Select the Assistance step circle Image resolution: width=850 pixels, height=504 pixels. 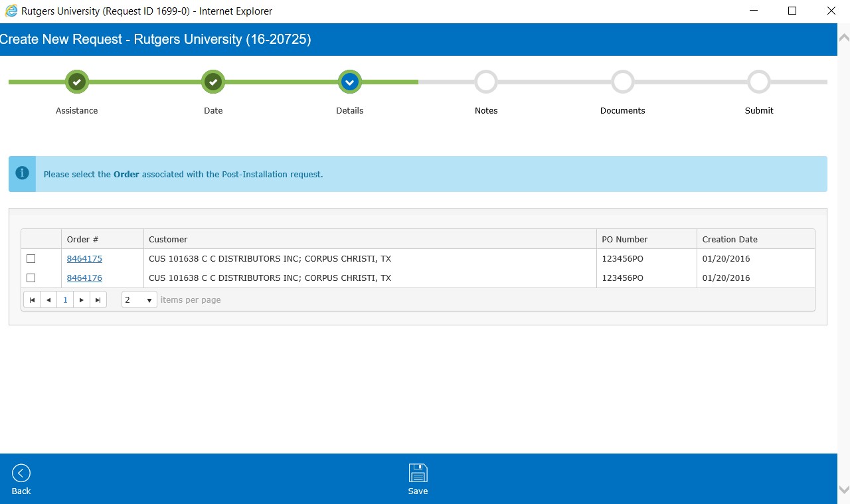point(77,82)
